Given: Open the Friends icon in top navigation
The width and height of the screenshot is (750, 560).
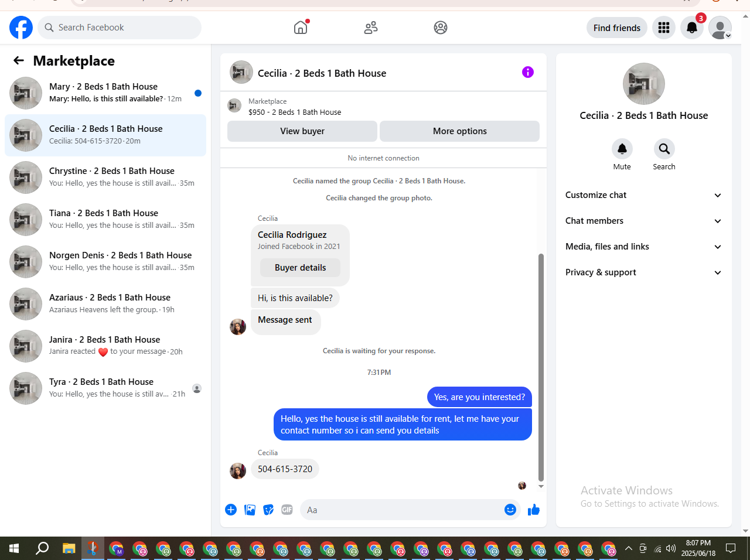Looking at the screenshot, I should click(x=371, y=28).
